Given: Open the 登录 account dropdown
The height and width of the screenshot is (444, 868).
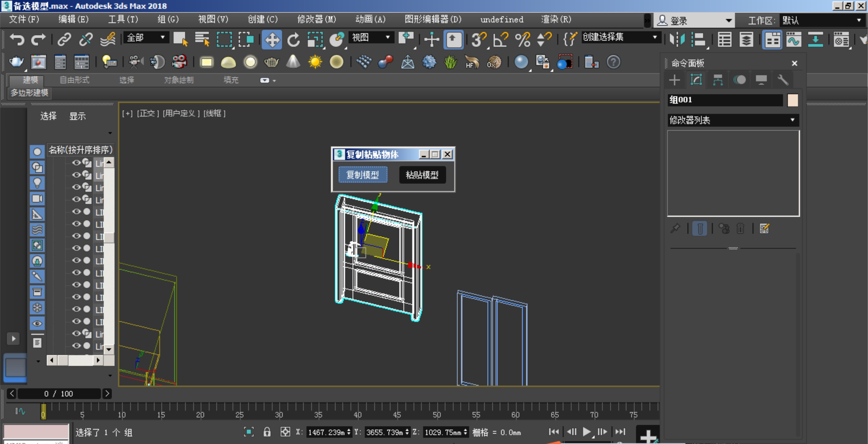Looking at the screenshot, I should coord(694,20).
